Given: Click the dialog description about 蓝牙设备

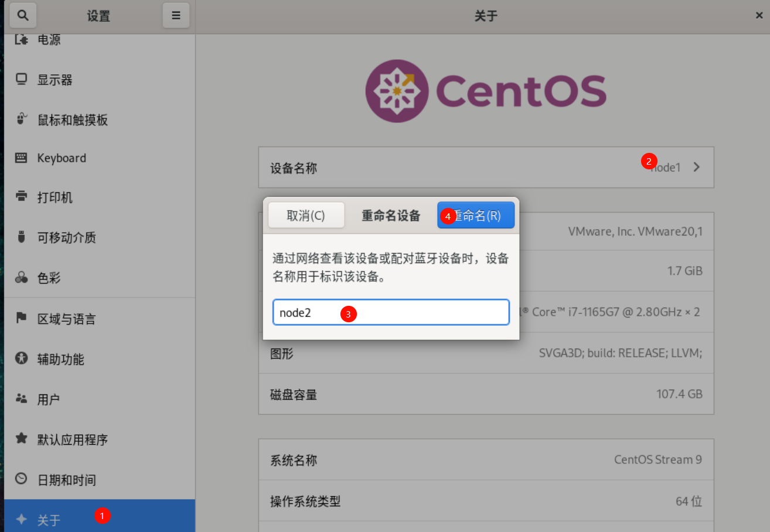Looking at the screenshot, I should [391, 268].
